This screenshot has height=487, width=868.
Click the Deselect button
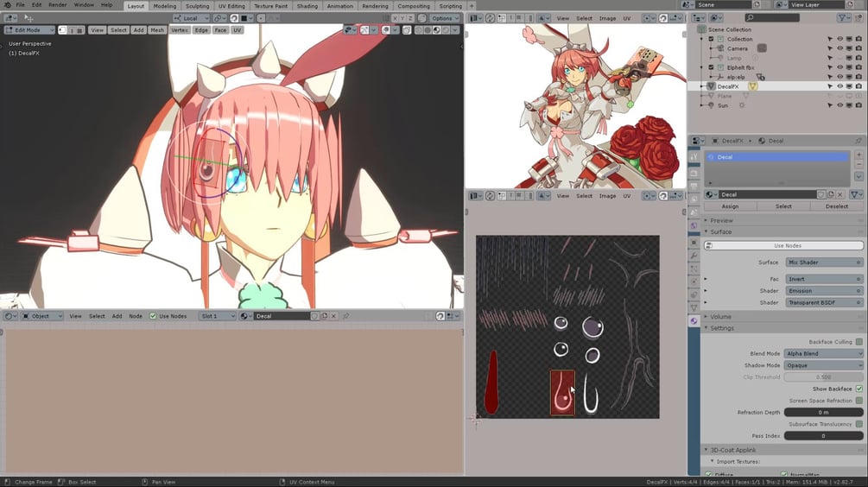836,206
